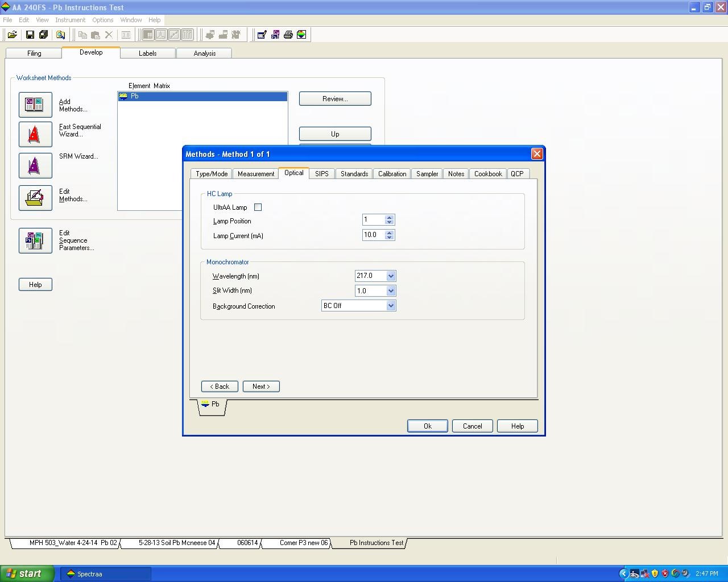Launch the Fast Sequential Wizard icon
Image resolution: width=728 pixels, height=582 pixels.
(35, 135)
